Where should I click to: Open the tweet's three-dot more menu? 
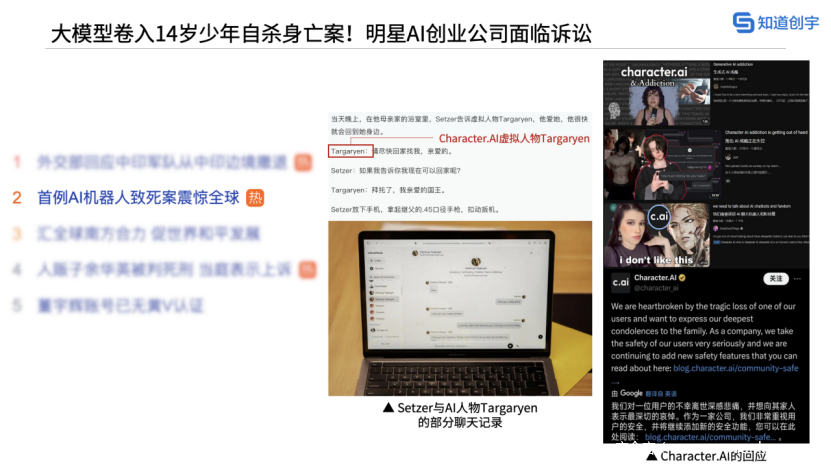[798, 279]
